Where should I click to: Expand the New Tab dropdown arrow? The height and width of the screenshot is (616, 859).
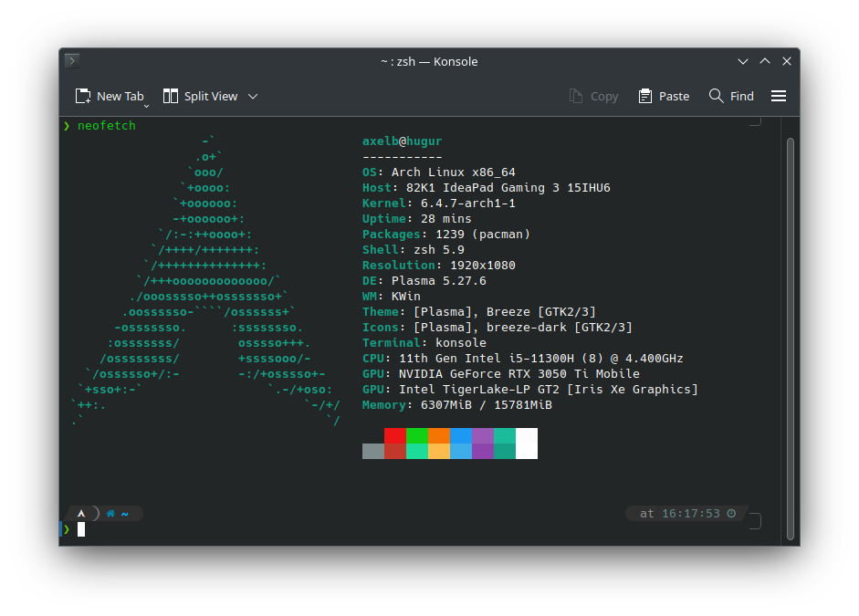pos(146,106)
